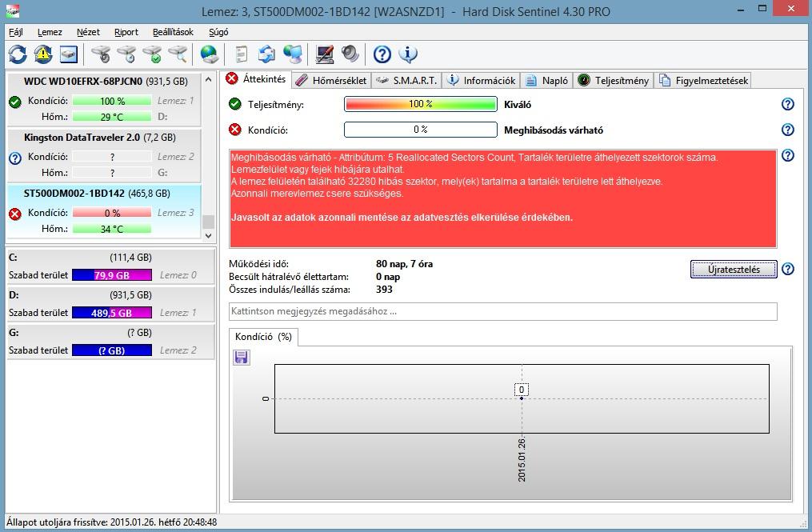The height and width of the screenshot is (532, 812).
Task: Click the 'Meghibásodás várható' condition text
Action: (x=554, y=130)
